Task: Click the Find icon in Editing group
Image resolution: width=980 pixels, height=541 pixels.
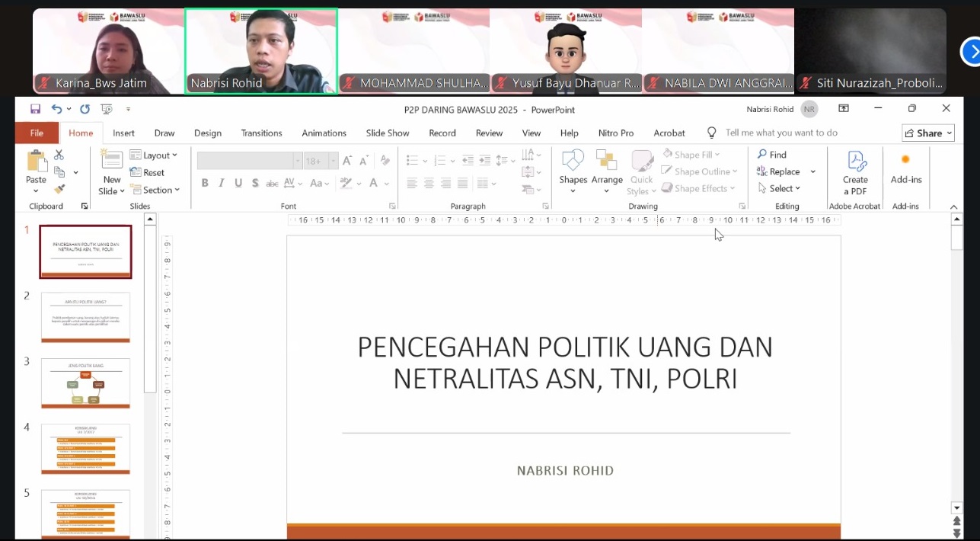Action: (771, 154)
